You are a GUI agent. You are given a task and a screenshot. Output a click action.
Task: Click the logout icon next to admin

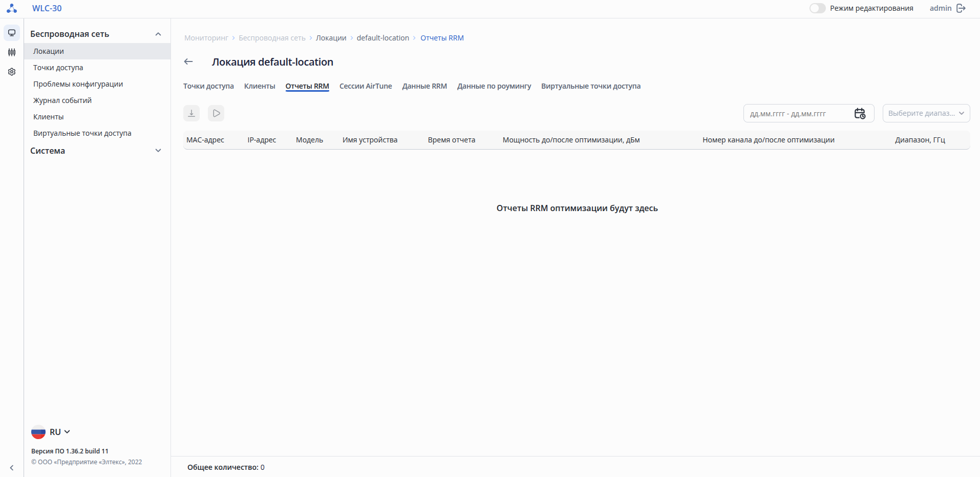(961, 8)
